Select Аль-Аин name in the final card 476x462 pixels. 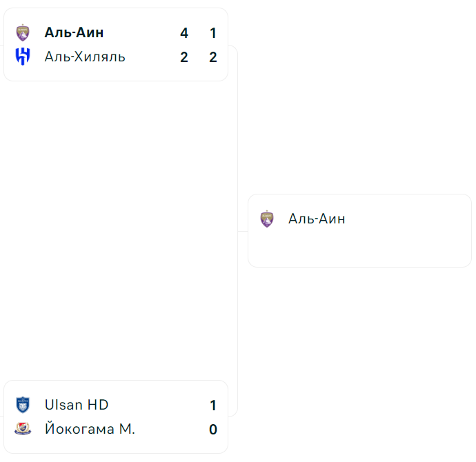(x=317, y=219)
